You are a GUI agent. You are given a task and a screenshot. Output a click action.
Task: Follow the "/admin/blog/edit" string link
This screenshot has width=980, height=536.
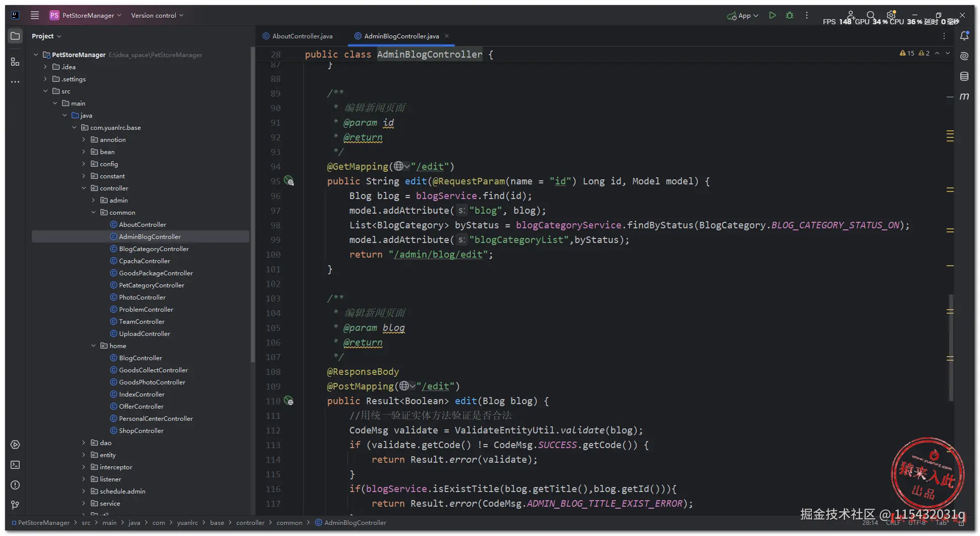pos(438,254)
